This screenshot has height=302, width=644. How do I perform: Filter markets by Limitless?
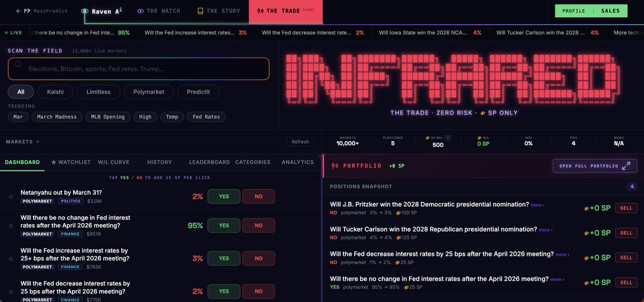[98, 92]
